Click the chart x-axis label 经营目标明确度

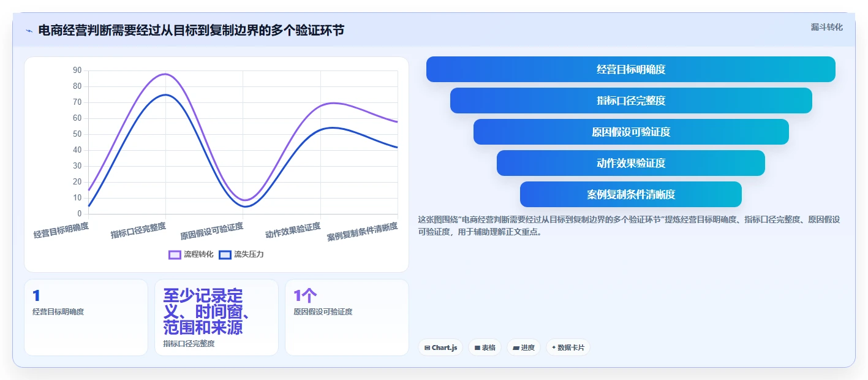pyautogui.click(x=61, y=230)
